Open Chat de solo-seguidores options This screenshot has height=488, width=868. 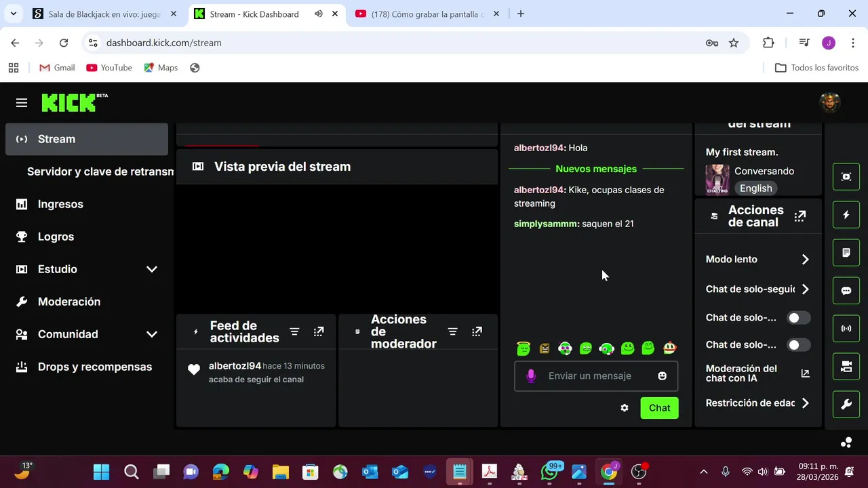tap(758, 289)
